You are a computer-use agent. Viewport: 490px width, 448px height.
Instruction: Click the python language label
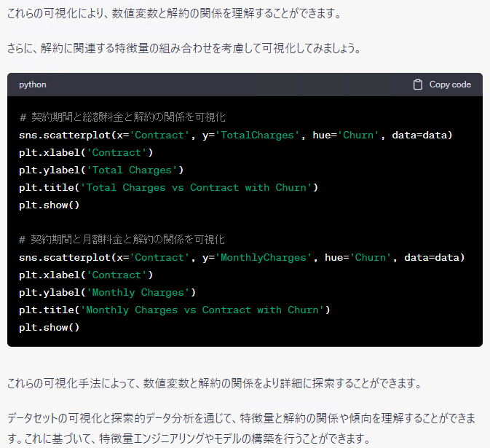point(32,85)
